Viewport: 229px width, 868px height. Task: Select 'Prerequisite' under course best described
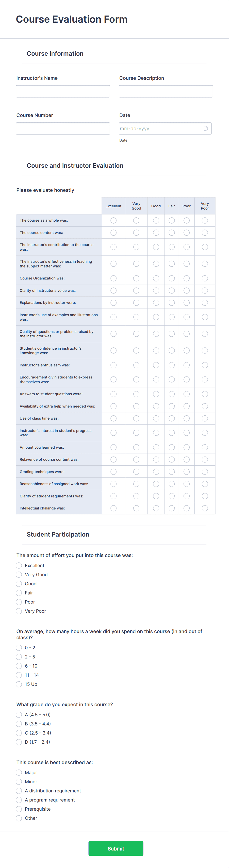click(19, 809)
